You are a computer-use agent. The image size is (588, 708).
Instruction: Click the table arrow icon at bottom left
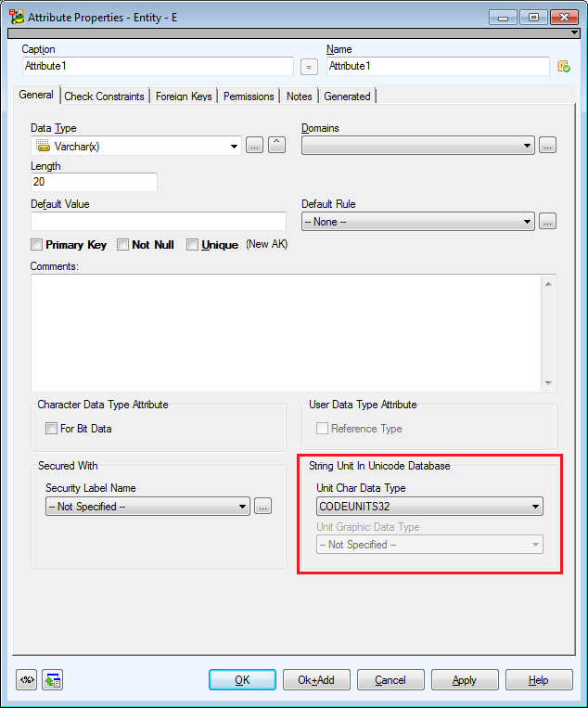52,679
